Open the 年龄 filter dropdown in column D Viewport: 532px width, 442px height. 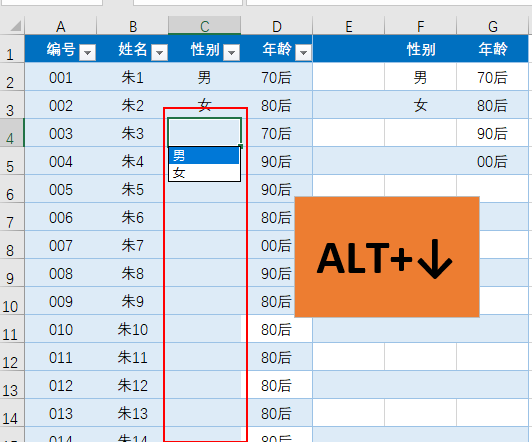pyautogui.click(x=304, y=53)
